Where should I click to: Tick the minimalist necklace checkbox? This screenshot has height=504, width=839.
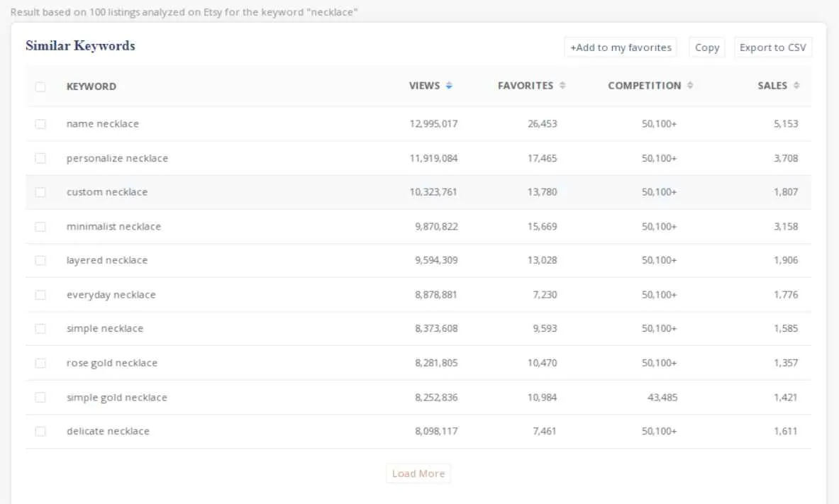pos(40,227)
